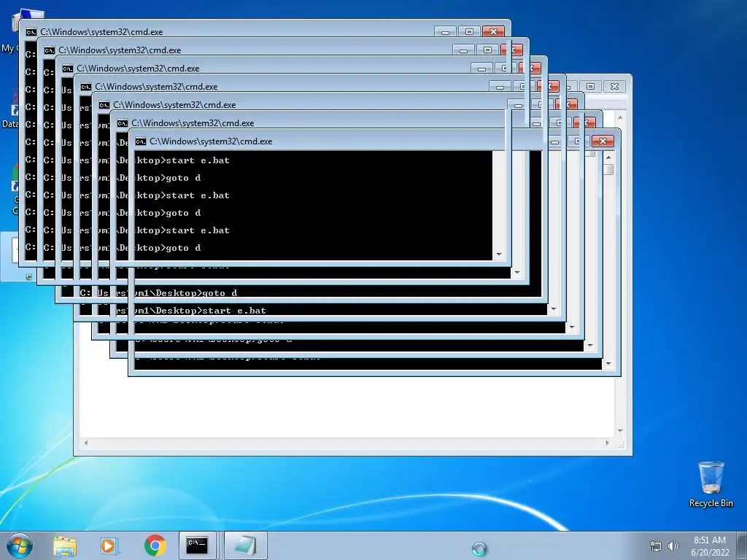Click the Show desktop strip beside the clock
This screenshot has height=560, width=747.
[x=743, y=545]
